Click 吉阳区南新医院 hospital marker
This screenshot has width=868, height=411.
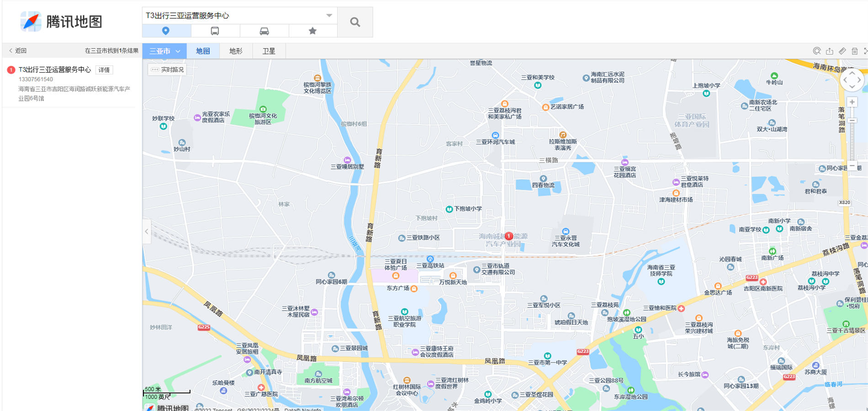(x=763, y=282)
